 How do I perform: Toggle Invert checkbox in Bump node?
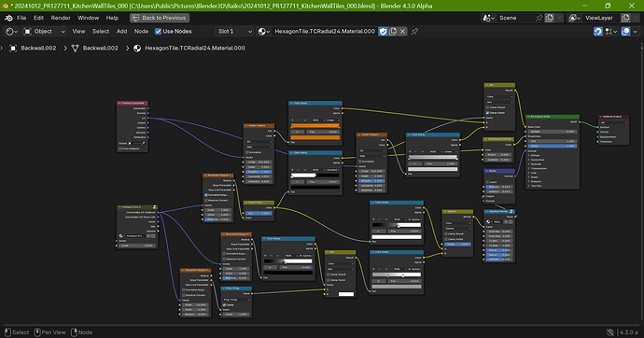(488, 182)
